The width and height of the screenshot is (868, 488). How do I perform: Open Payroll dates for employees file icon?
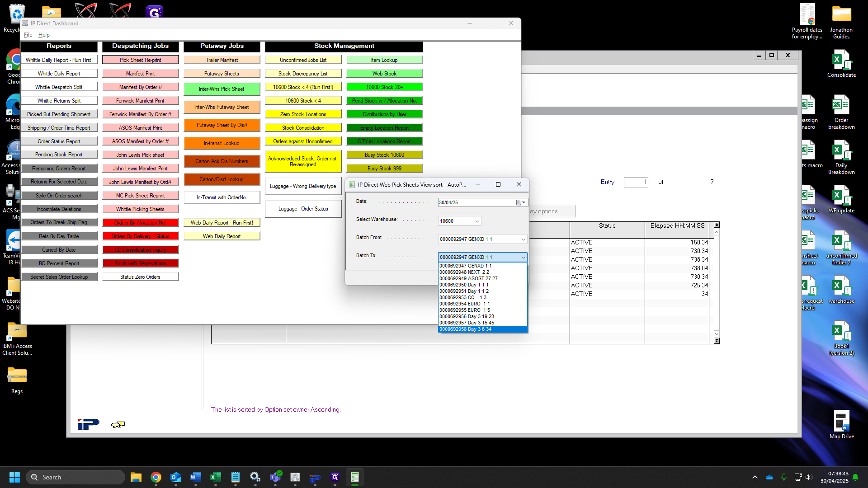point(807,21)
